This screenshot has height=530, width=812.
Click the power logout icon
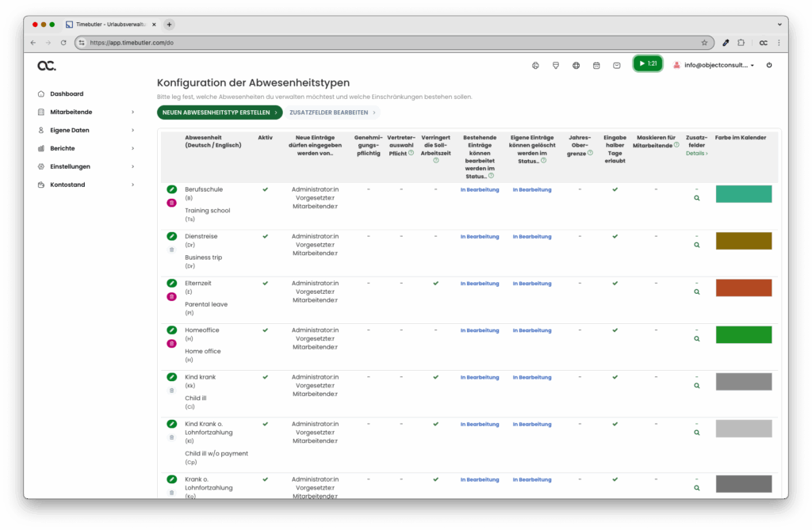tap(769, 65)
